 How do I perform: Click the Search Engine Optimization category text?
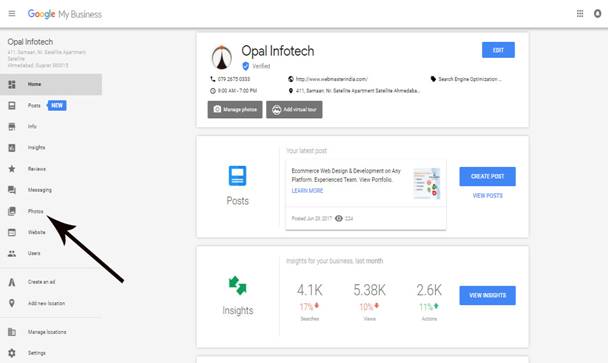coord(470,79)
